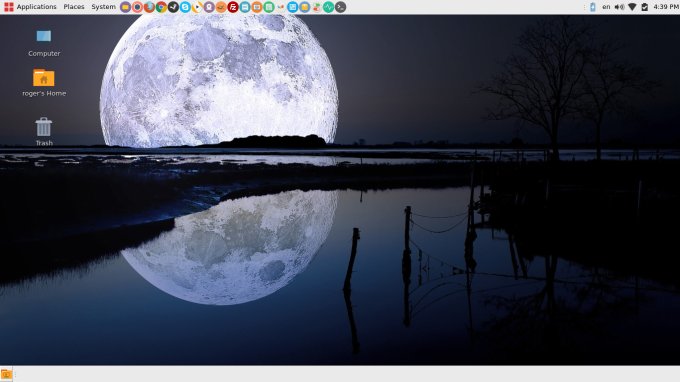Open the System menu
Viewport: 680px width, 382px height.
pos(103,7)
